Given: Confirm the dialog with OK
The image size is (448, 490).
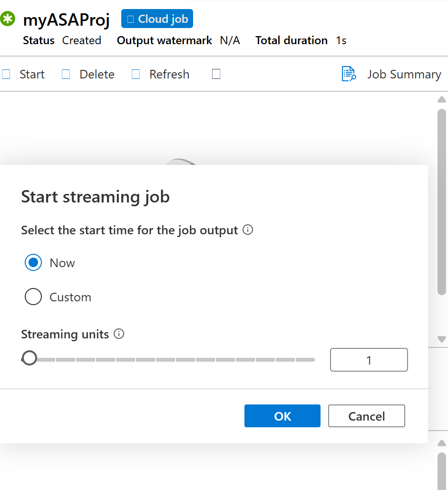Looking at the screenshot, I should point(282,416).
